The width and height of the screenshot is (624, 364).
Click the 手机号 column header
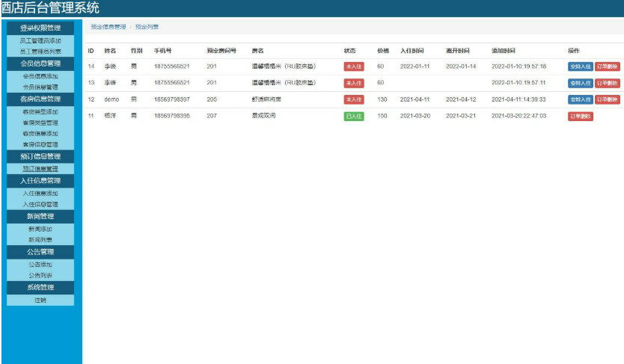point(163,51)
